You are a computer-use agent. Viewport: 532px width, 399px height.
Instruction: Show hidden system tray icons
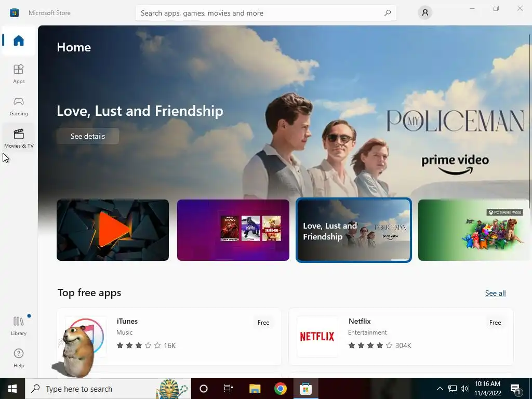tap(440, 389)
